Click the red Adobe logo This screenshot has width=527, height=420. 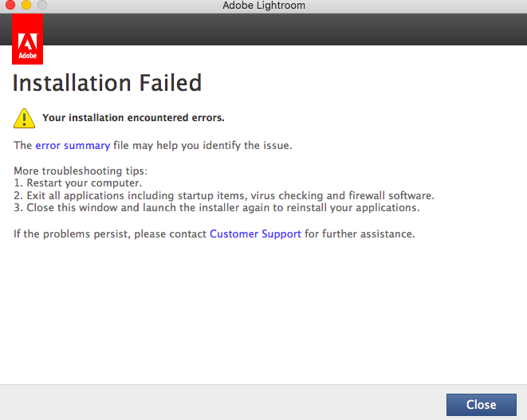(28, 39)
